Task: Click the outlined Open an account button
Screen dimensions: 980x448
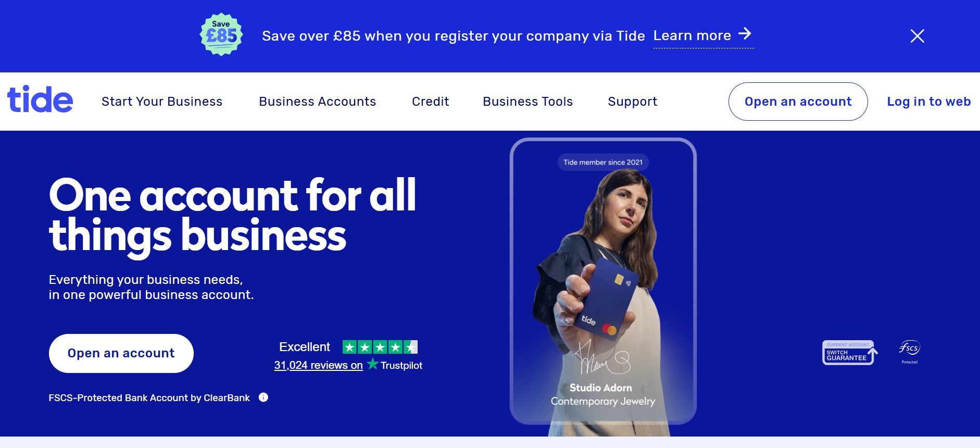Action: 798,102
